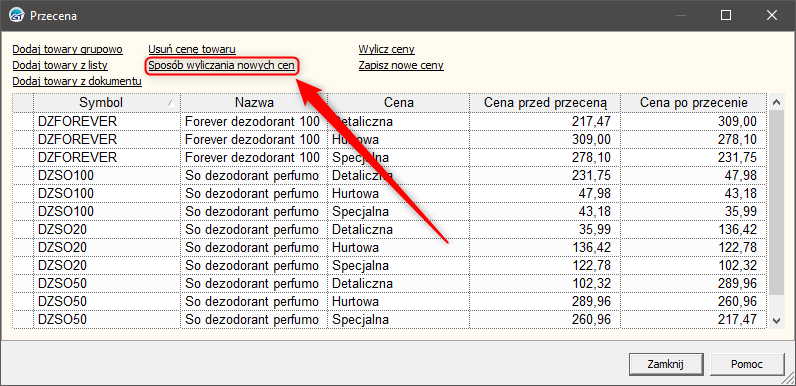Click row selector cell of first DZFOREVER row

coord(23,121)
